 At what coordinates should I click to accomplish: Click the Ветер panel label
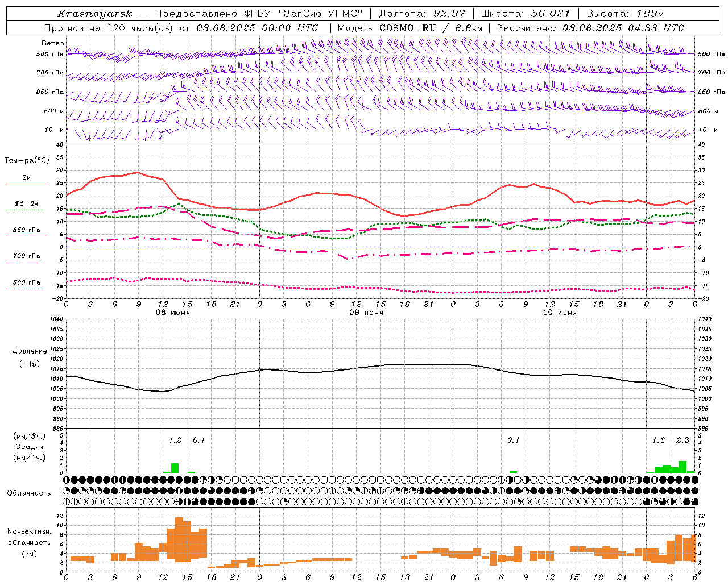pos(52,43)
